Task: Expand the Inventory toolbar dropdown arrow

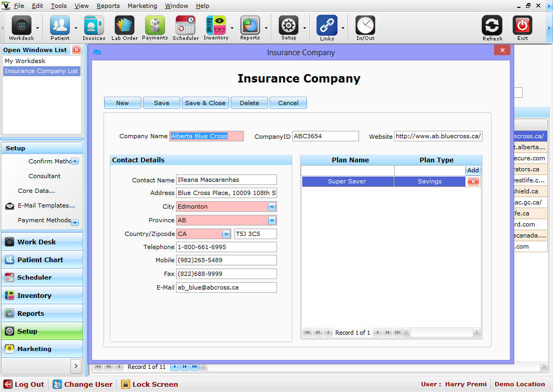Action: [x=232, y=28]
